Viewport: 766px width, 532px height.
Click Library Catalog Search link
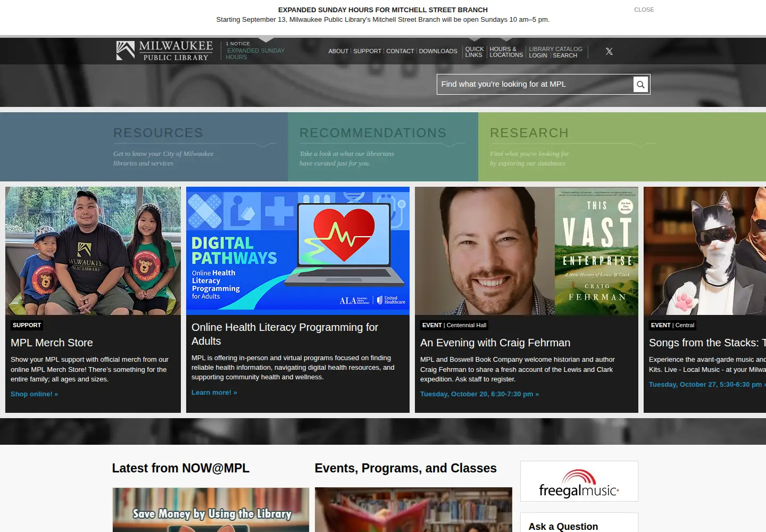point(565,55)
